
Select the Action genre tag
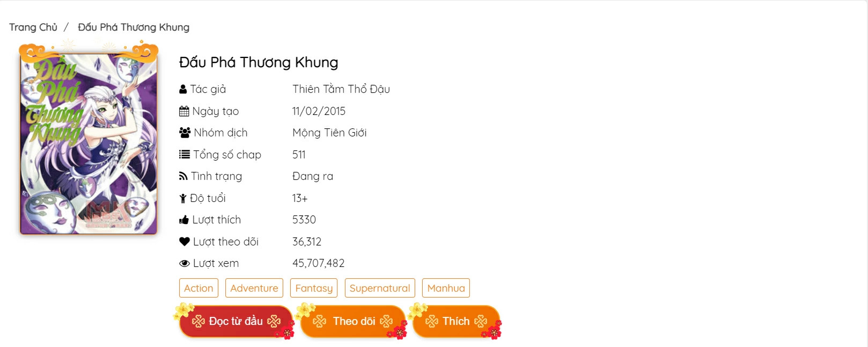pos(198,288)
